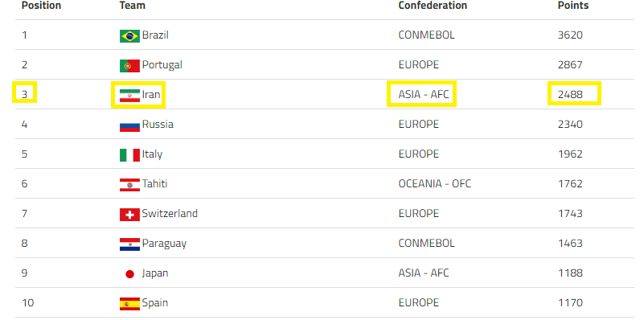Click the Portugal flag icon
This screenshot has width=644, height=320.
click(129, 66)
